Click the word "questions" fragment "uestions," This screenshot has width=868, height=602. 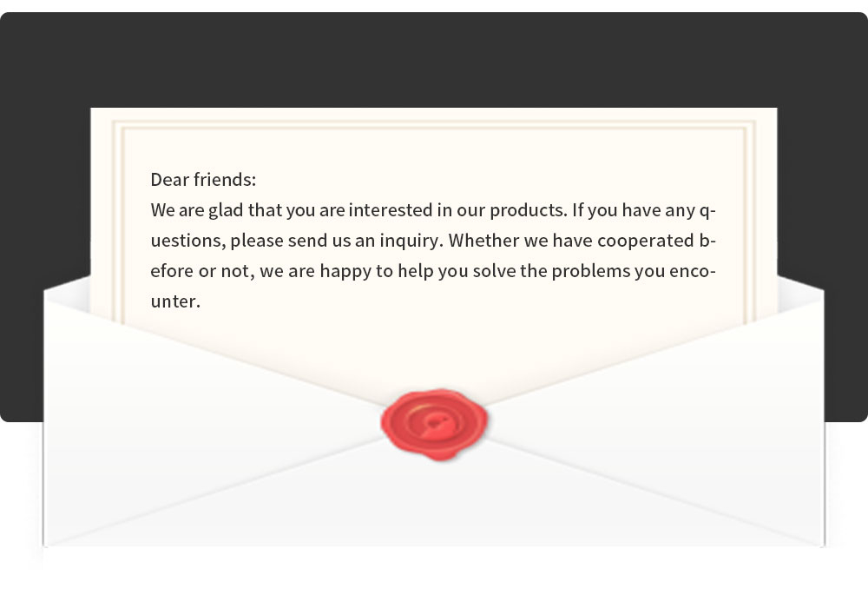tap(187, 241)
